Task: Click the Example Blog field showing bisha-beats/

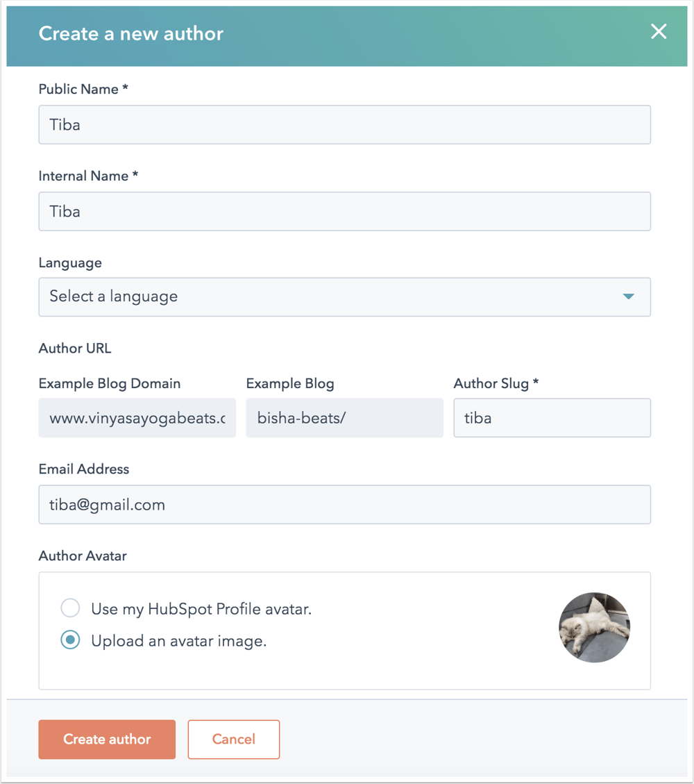Action: click(344, 417)
